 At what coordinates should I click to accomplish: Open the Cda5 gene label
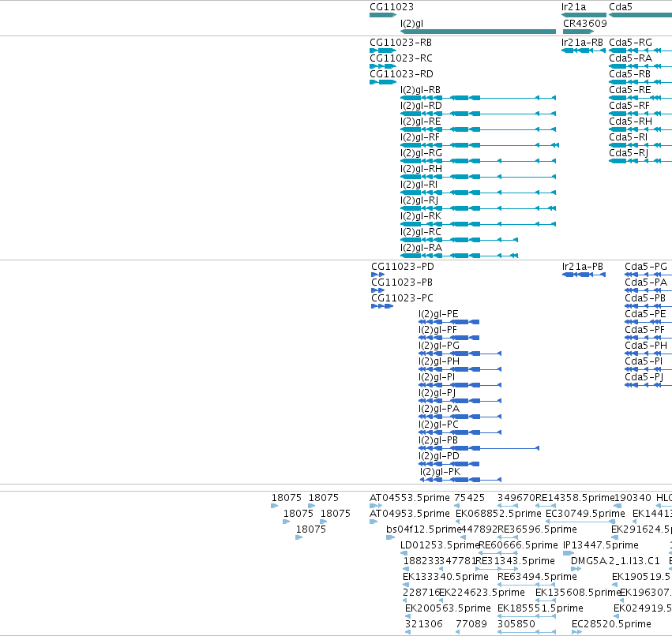click(620, 7)
